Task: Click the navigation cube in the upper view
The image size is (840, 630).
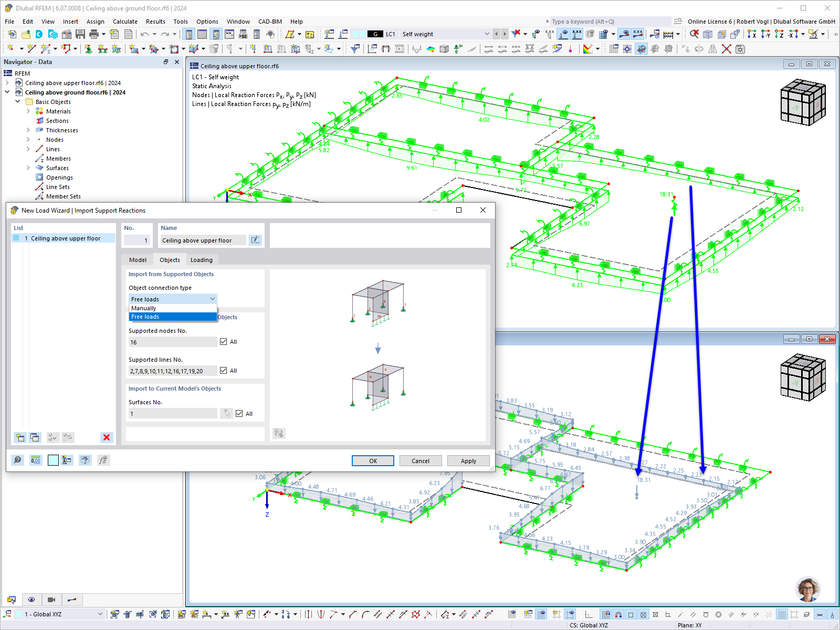Action: click(x=803, y=102)
